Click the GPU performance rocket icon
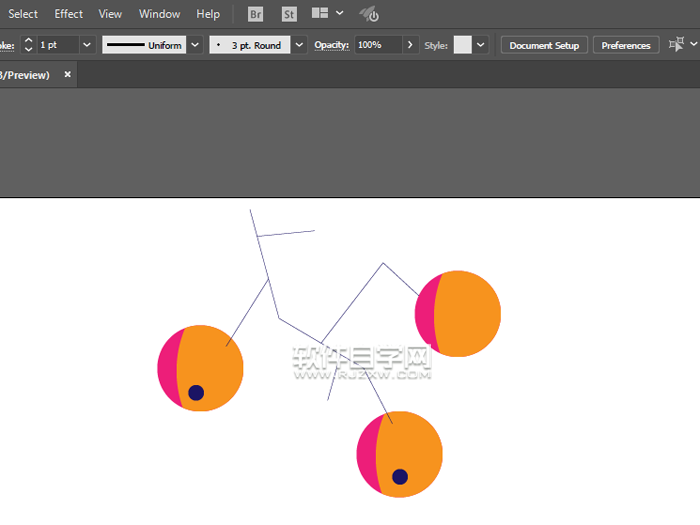The image size is (700, 525). click(369, 14)
